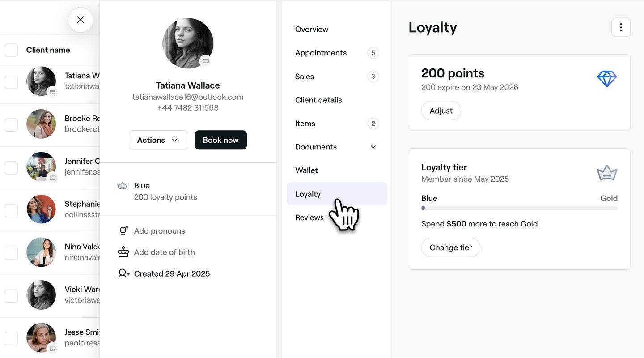Select the checkbox next to Nina Valdez

coord(11,253)
